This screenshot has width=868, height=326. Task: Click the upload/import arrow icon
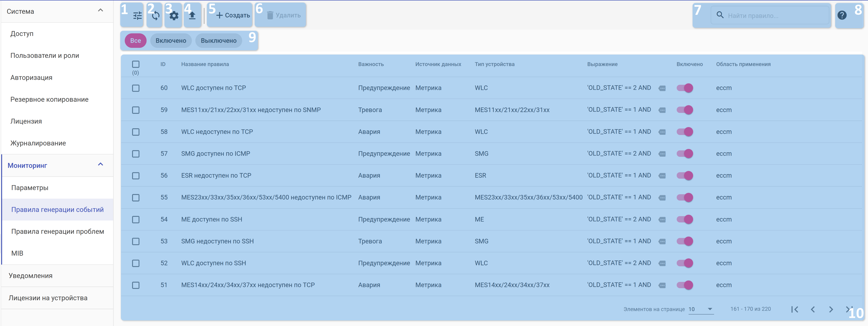[192, 16]
